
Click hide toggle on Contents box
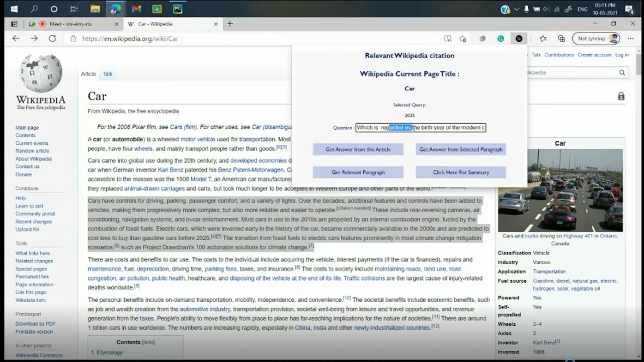click(x=148, y=342)
